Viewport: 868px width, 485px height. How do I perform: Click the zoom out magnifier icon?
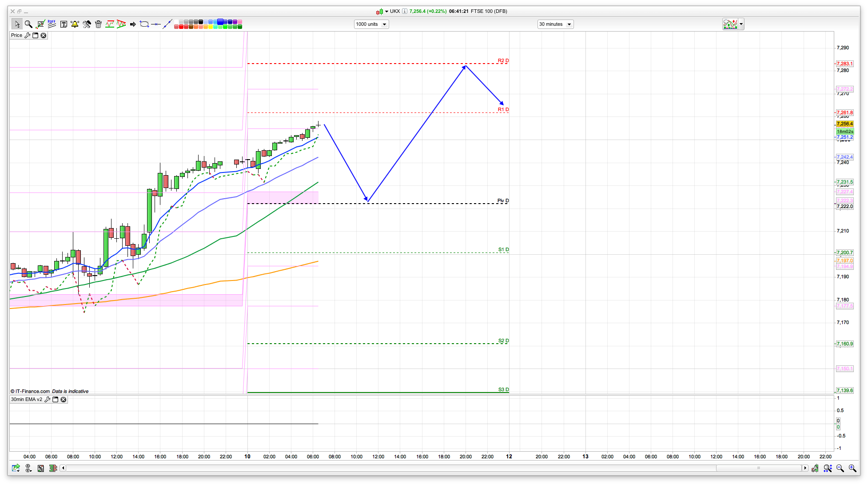[x=840, y=468]
